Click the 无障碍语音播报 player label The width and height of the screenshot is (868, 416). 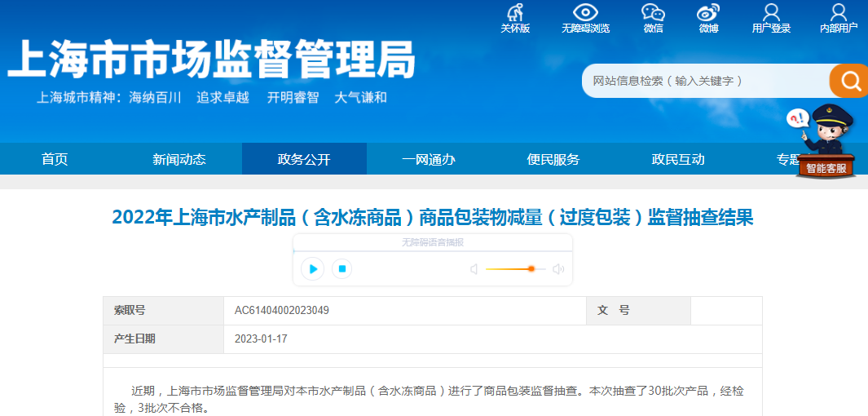click(x=432, y=242)
